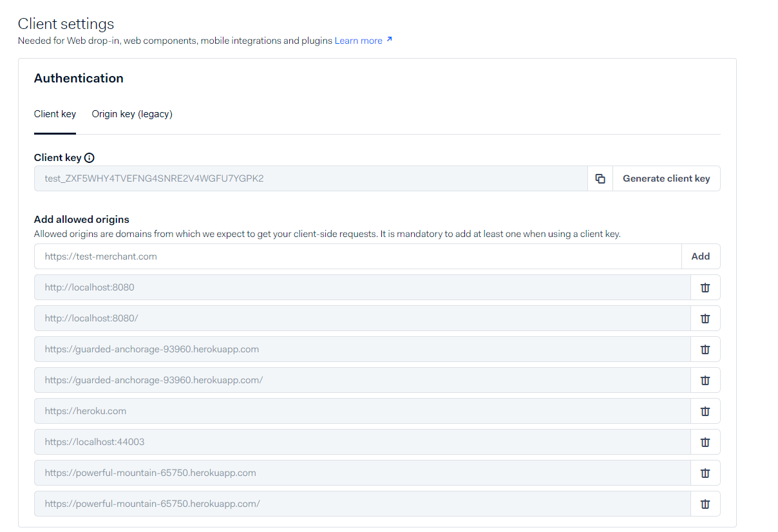Viewport: 778px width, 532px height.
Task: Remove the https://heroku.com origin
Action: pyautogui.click(x=705, y=411)
